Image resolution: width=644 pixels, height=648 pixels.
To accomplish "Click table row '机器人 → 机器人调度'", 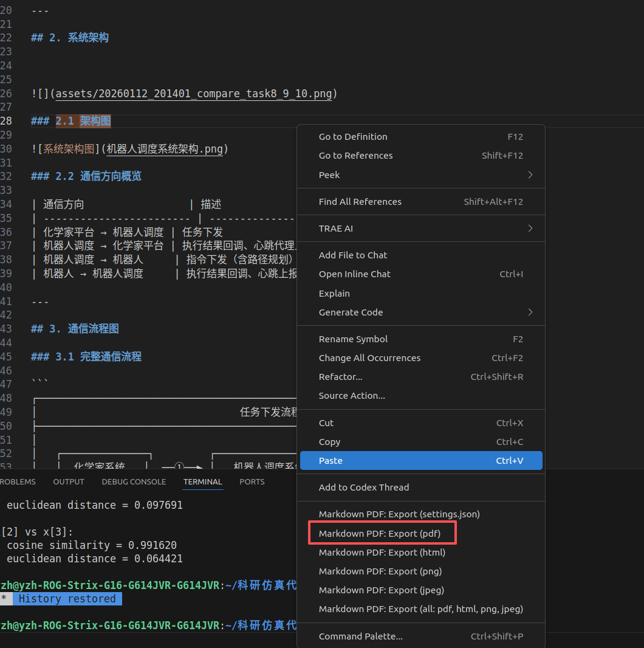I will [x=94, y=274].
